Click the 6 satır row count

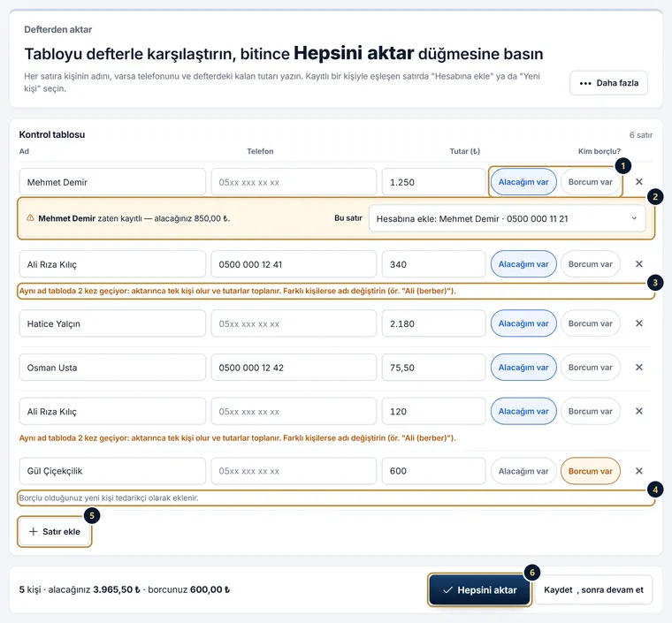tap(641, 135)
